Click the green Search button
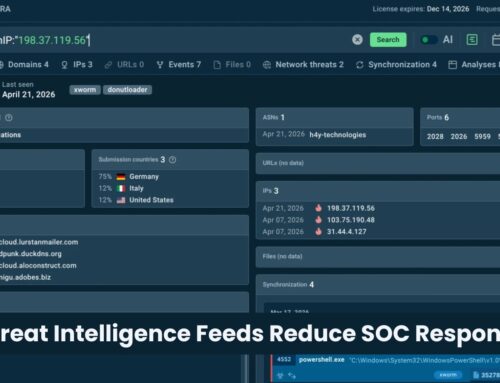This screenshot has height=383, width=500. 388,40
